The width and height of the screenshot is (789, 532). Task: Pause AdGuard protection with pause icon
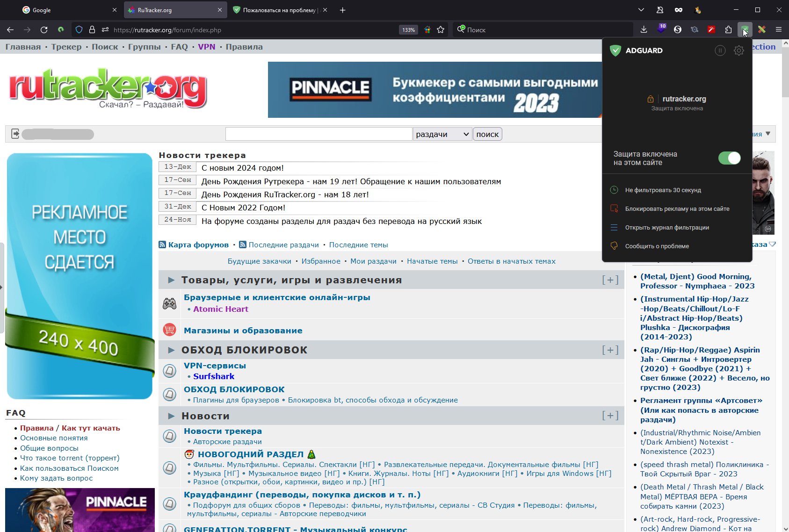pos(720,50)
